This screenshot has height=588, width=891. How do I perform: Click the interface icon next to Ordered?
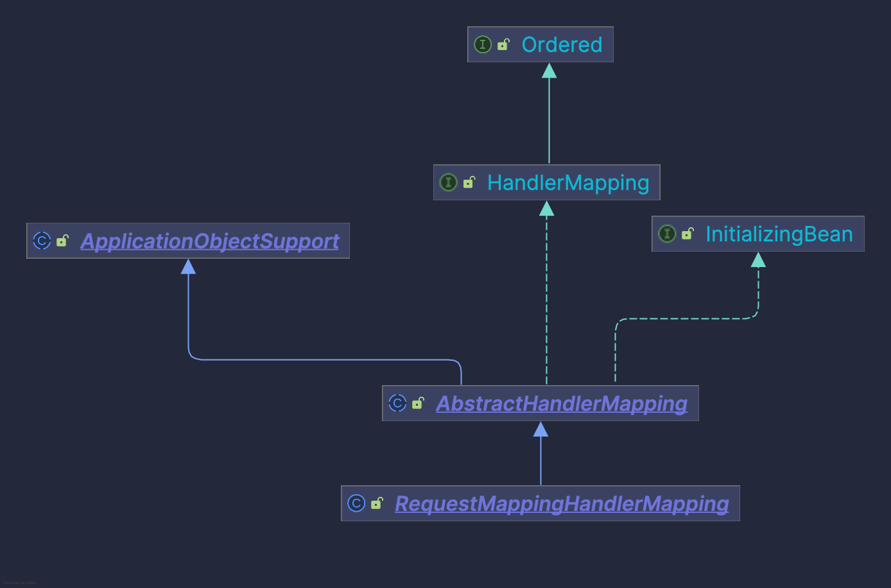pyautogui.click(x=483, y=44)
